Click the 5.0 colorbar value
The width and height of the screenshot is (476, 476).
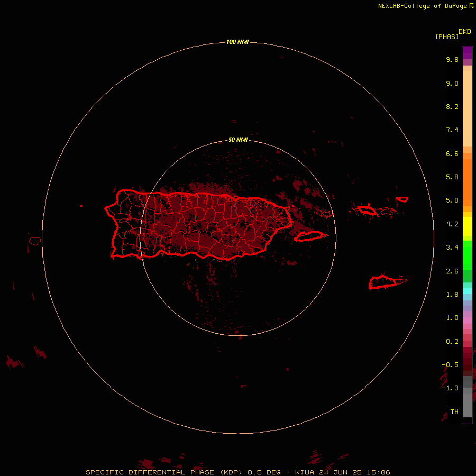(x=452, y=200)
